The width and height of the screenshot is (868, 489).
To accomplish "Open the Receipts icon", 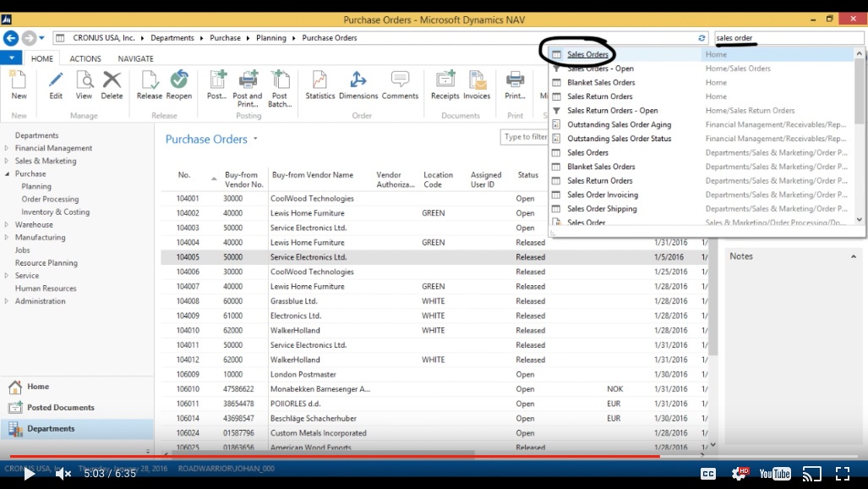I will 445,80.
